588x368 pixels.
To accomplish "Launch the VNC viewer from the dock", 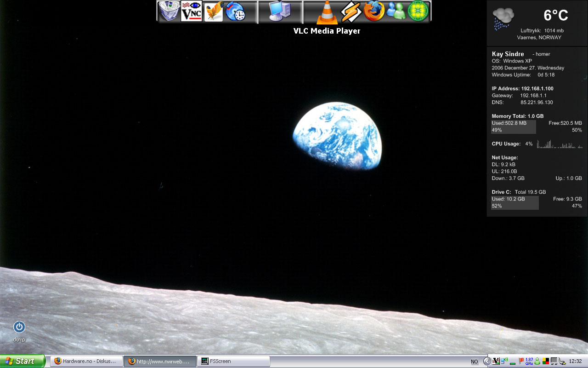I will (191, 11).
